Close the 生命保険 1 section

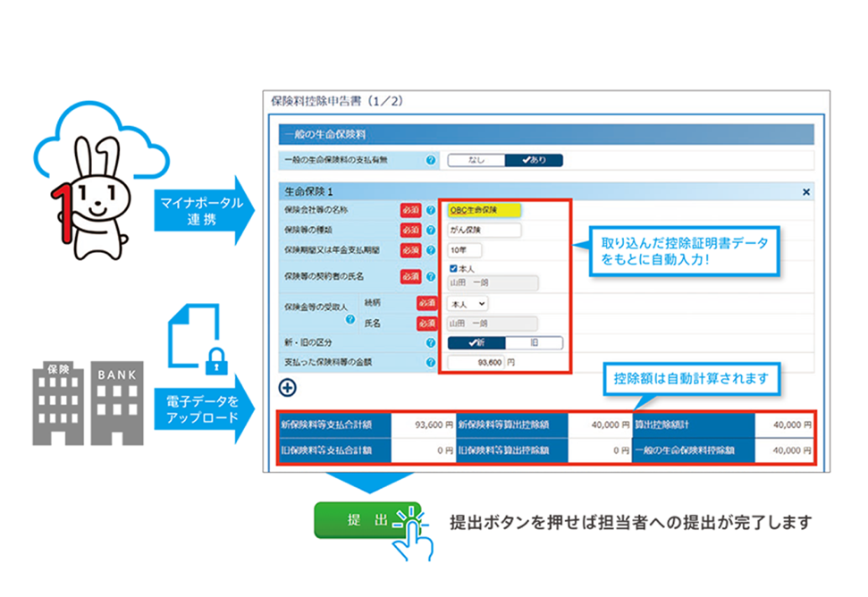click(805, 192)
